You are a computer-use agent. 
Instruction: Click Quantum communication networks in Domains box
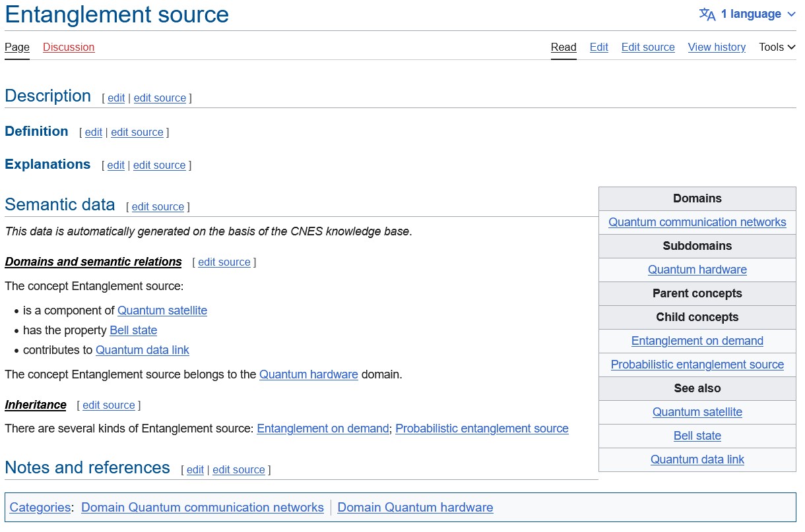[697, 222]
